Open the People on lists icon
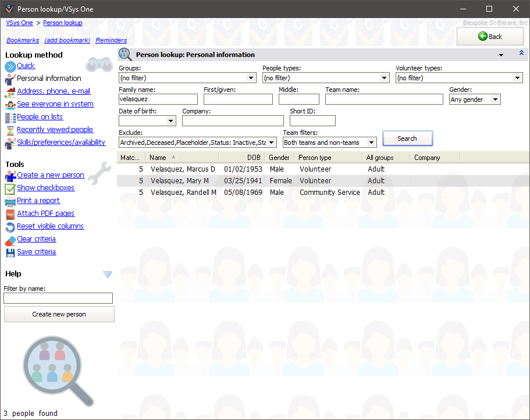Screen dimensions: 530x420 (10, 116)
